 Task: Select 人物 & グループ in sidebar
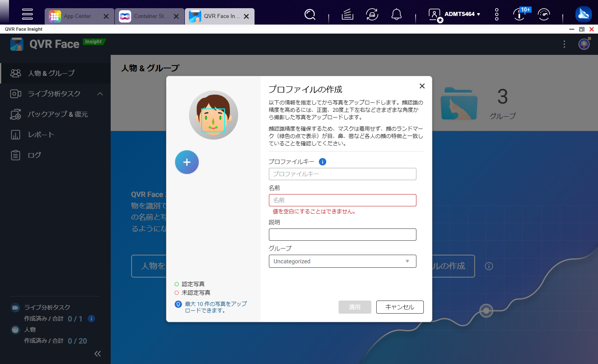[55, 73]
